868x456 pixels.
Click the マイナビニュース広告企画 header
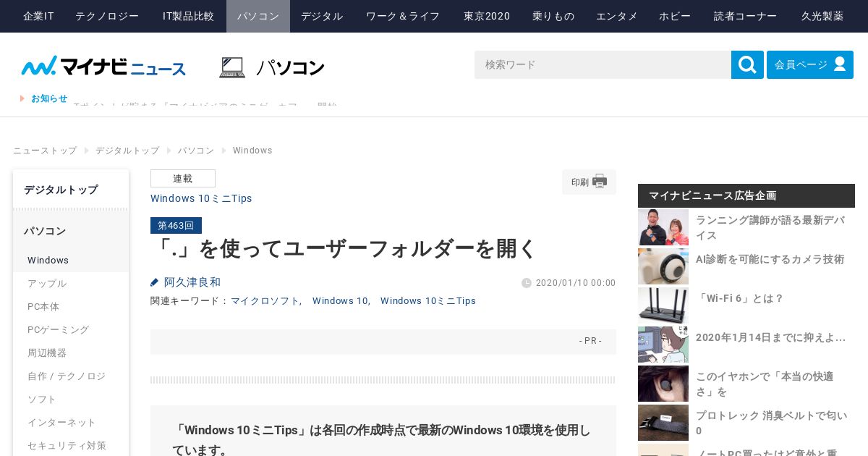(746, 195)
